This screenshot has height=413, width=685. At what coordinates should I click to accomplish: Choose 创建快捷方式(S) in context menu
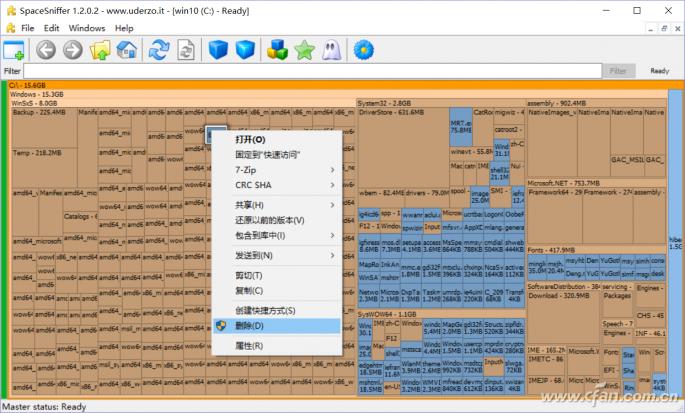(277, 311)
